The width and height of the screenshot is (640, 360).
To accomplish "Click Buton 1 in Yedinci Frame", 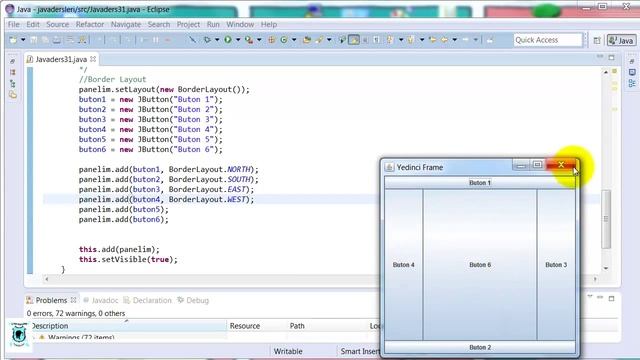I will pyautogui.click(x=480, y=183).
